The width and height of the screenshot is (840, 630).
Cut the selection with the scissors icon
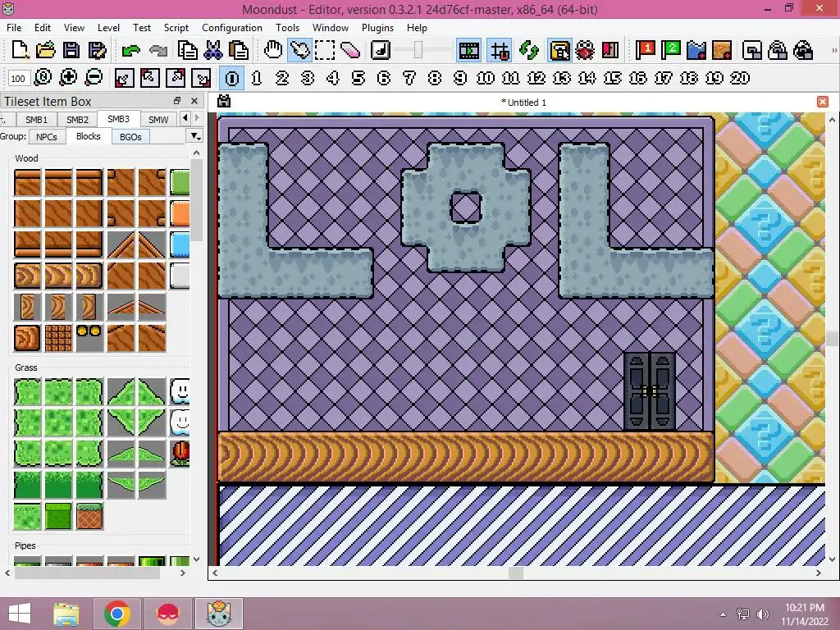tap(213, 50)
